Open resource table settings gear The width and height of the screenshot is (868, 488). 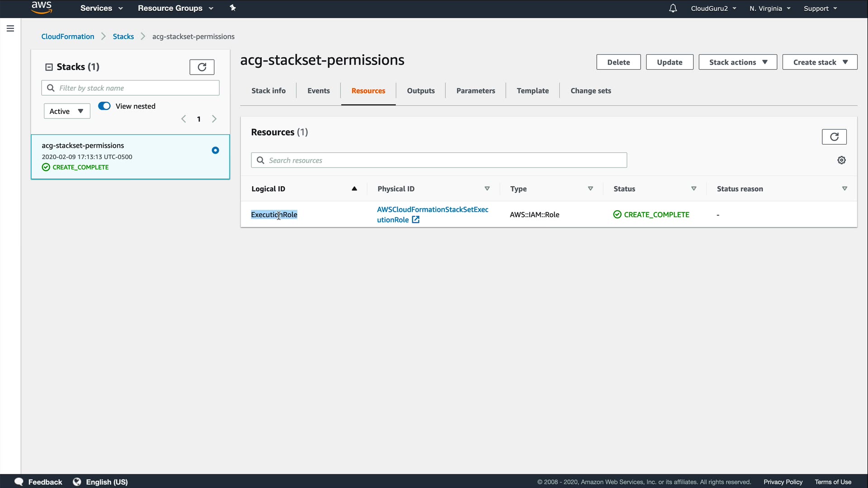[841, 160]
